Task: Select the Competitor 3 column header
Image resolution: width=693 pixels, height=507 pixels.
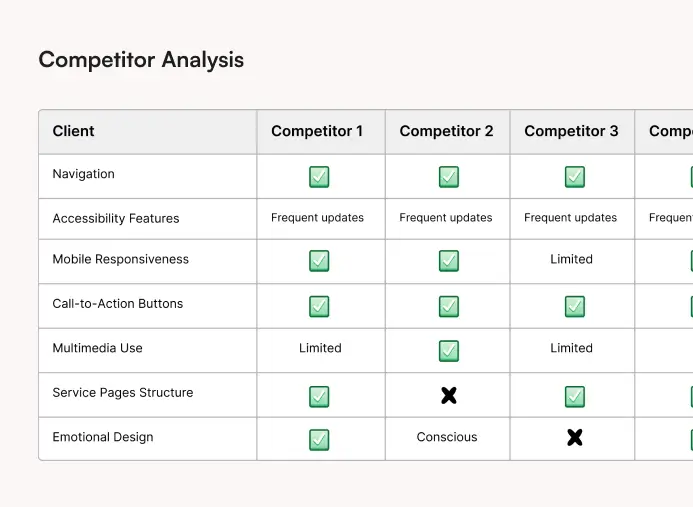Action: point(571,131)
